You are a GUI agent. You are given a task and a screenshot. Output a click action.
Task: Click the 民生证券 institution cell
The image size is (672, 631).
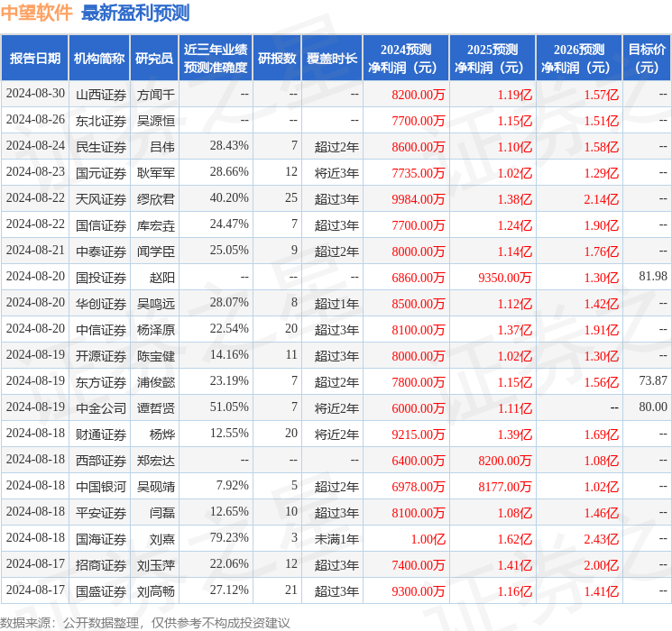pyautogui.click(x=101, y=147)
